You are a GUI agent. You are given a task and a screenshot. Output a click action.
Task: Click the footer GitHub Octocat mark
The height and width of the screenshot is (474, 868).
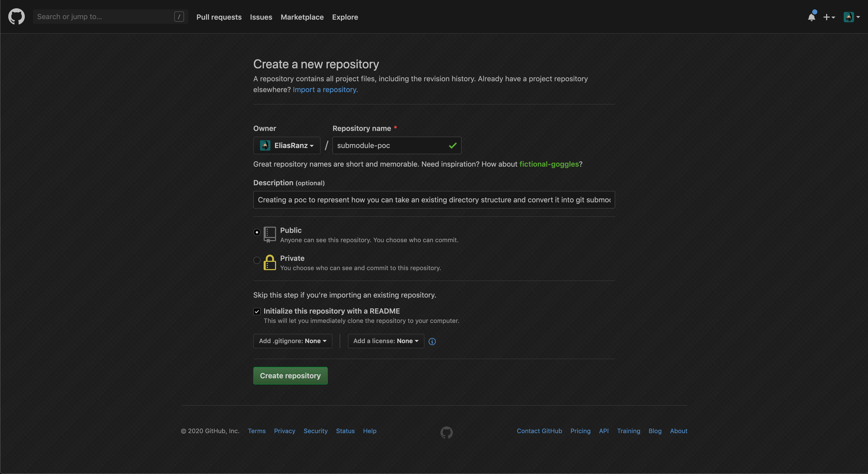[446, 432]
